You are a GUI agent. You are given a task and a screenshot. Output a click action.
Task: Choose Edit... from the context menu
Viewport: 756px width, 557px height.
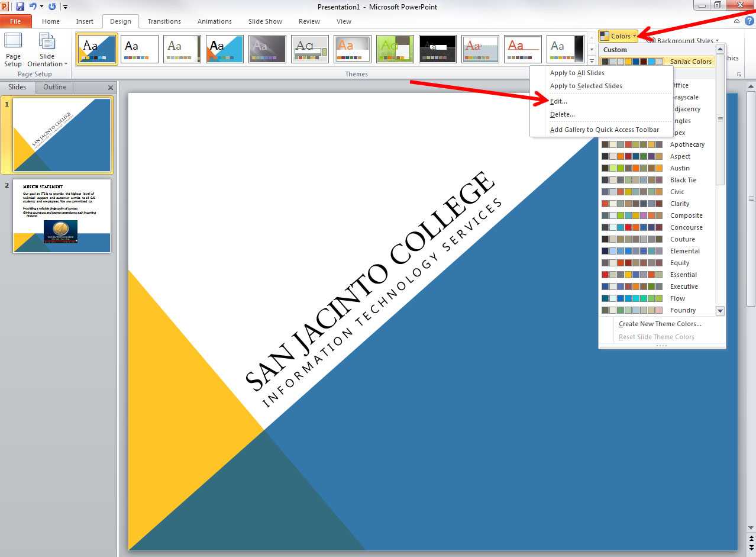tap(602, 101)
